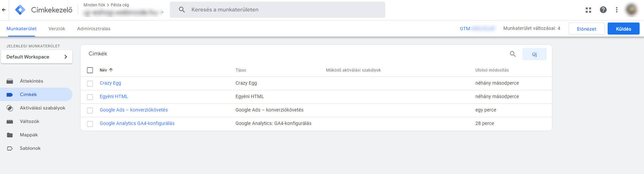Open Áttekintés in the sidebar
Screen dimensions: 644x174
point(36,81)
